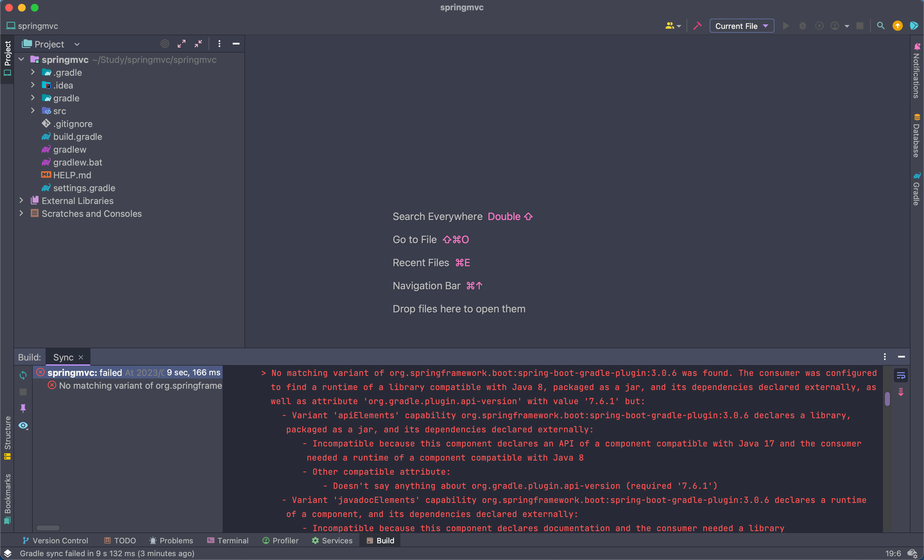Minimize the Build tool window
924x560 pixels.
(x=902, y=356)
